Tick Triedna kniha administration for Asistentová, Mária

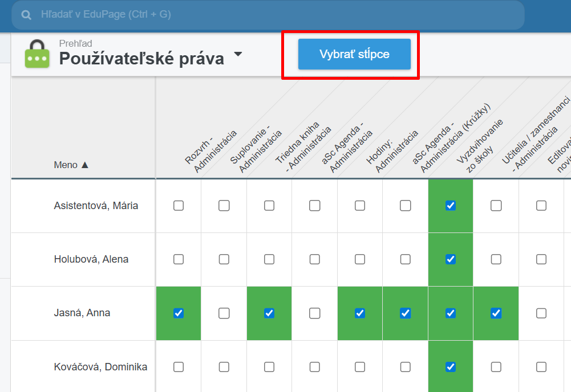(x=269, y=206)
